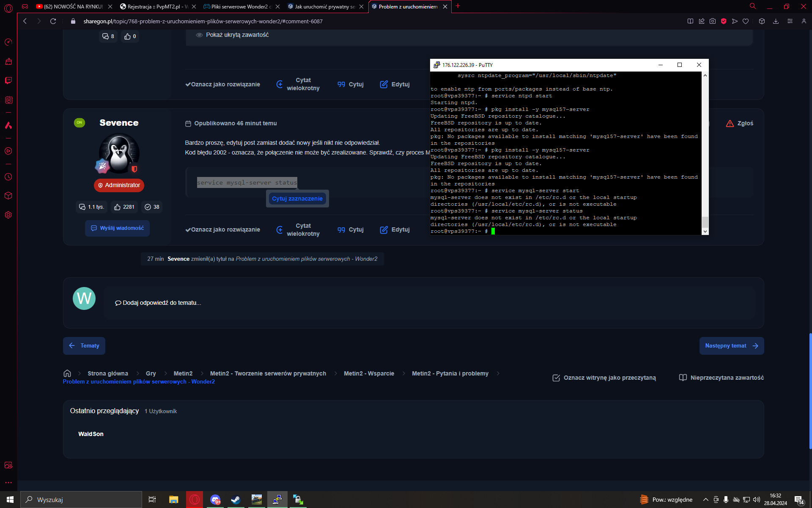
Task: Click the browser reload icon
Action: 53,21
